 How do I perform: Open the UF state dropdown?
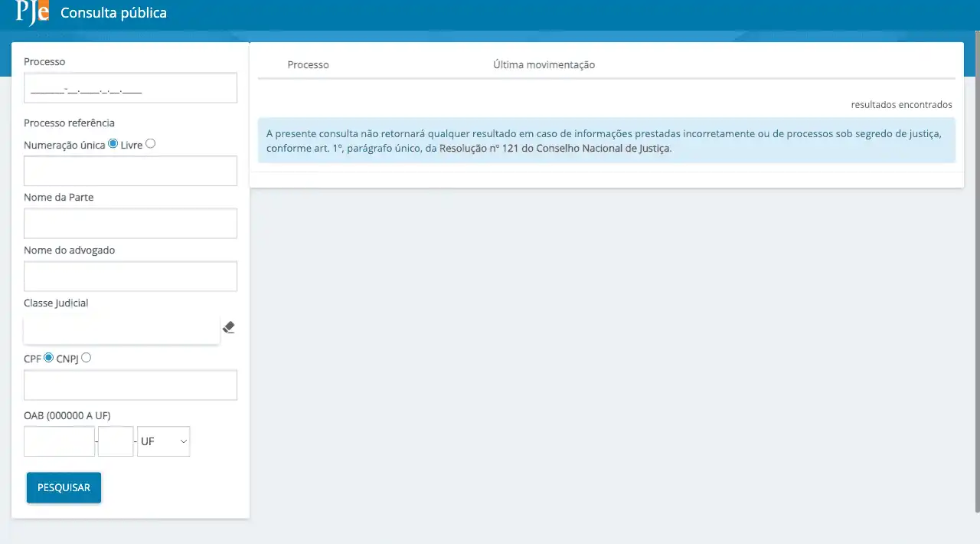(163, 441)
